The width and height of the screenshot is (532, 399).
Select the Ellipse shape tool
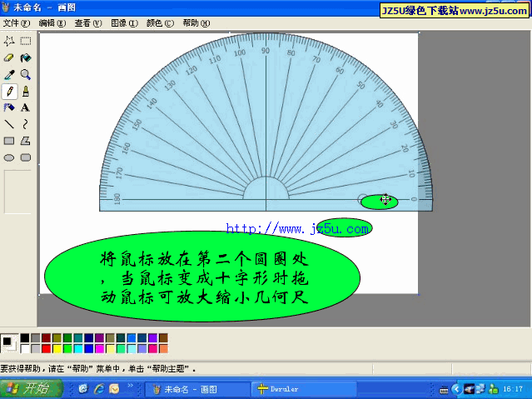coord(9,157)
